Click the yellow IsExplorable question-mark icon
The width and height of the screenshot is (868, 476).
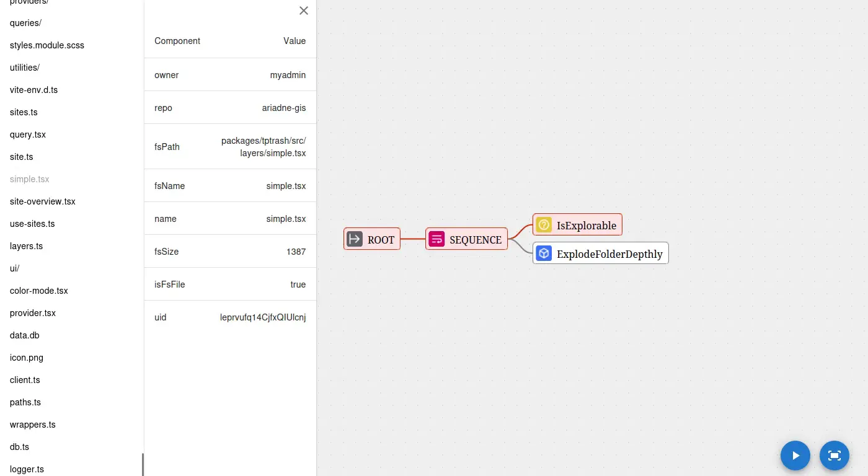(x=544, y=225)
